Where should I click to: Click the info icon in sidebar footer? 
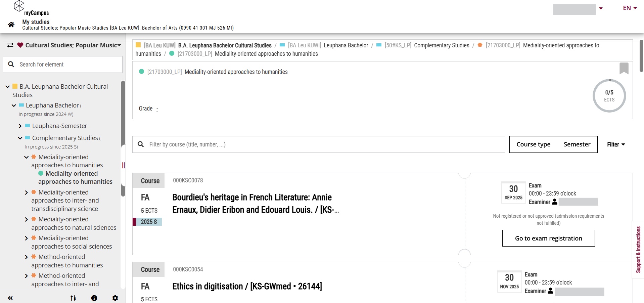pos(94,298)
